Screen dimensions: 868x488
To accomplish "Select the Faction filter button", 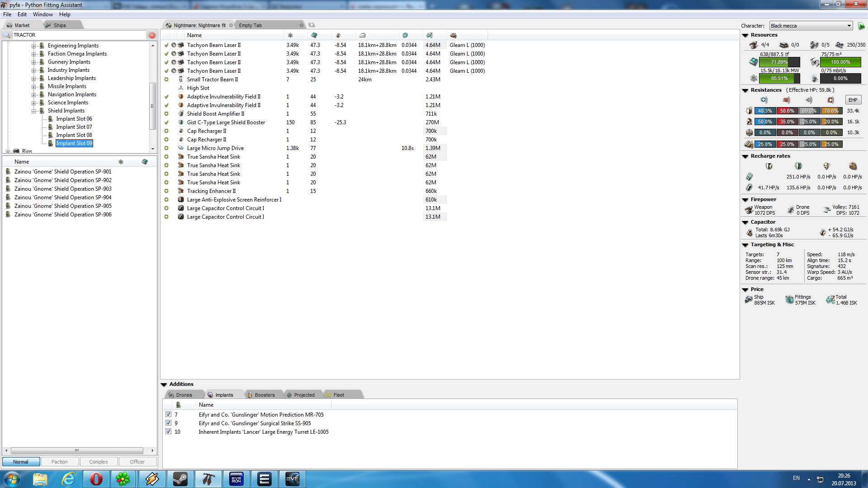I will click(x=60, y=462).
